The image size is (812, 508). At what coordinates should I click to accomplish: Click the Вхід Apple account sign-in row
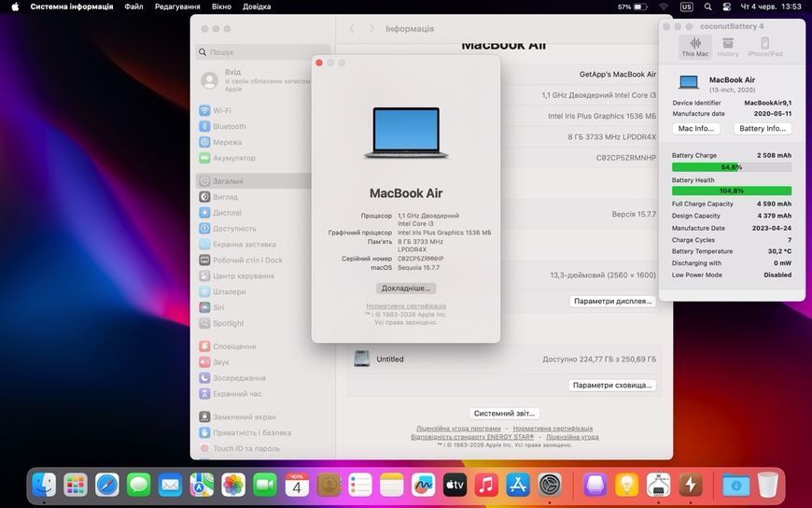click(255, 79)
